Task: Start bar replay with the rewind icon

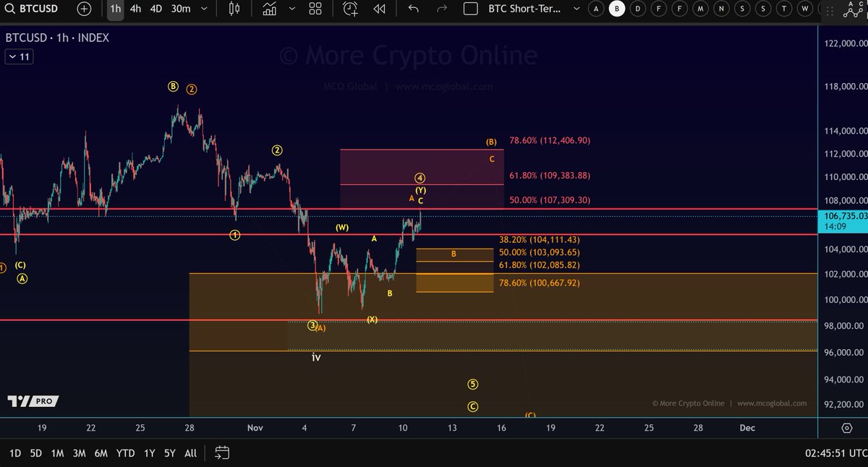Action: click(x=379, y=9)
